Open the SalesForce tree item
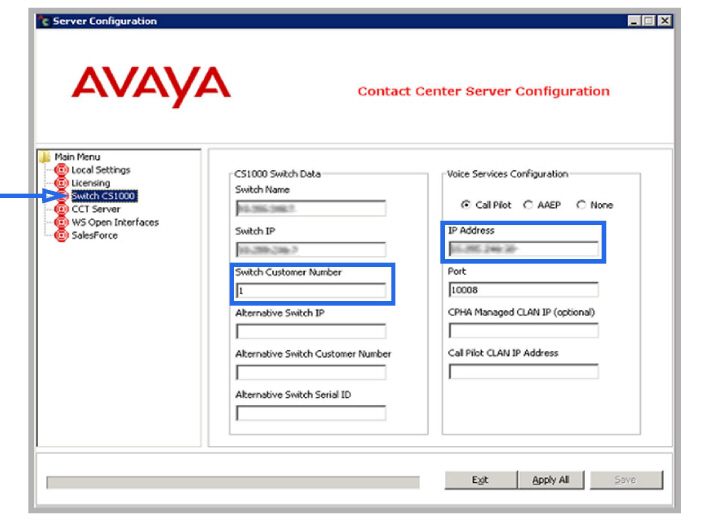This screenshot has width=709, height=521. 95,236
